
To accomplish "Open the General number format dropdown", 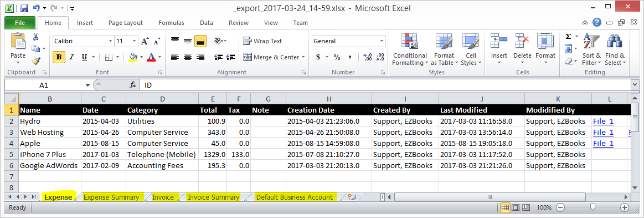I will pyautogui.click(x=382, y=41).
